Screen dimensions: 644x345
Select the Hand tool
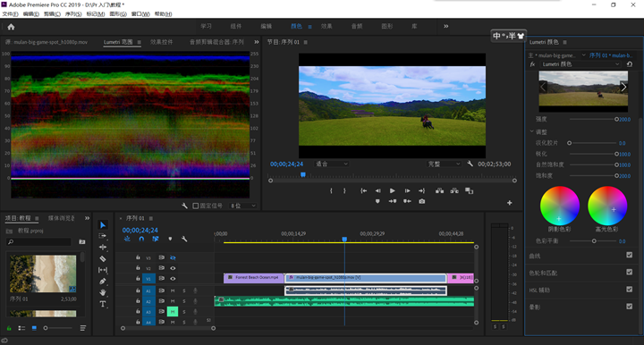click(103, 292)
